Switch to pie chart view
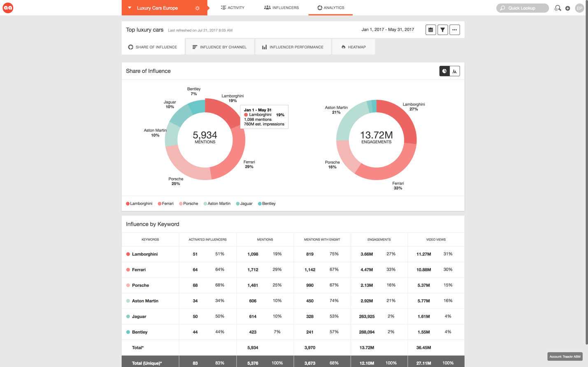This screenshot has height=367, width=588. 444,71
